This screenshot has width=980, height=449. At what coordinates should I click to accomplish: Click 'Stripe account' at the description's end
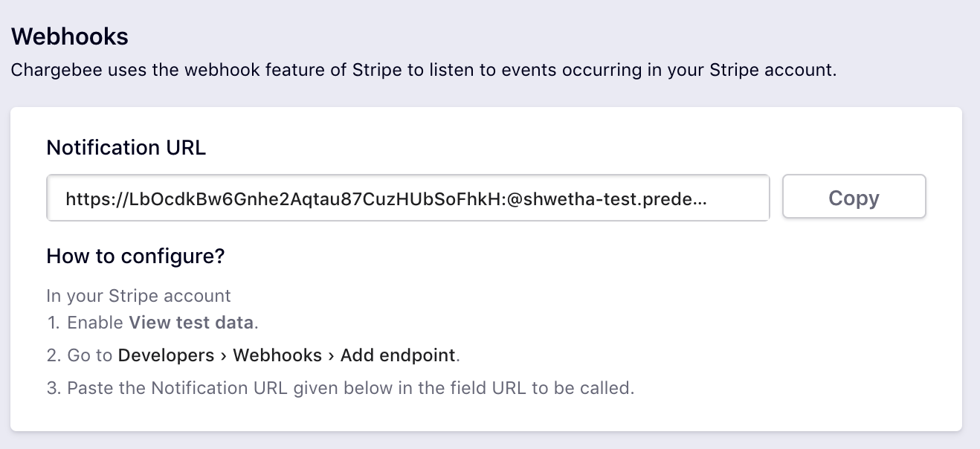pyautogui.click(x=770, y=71)
